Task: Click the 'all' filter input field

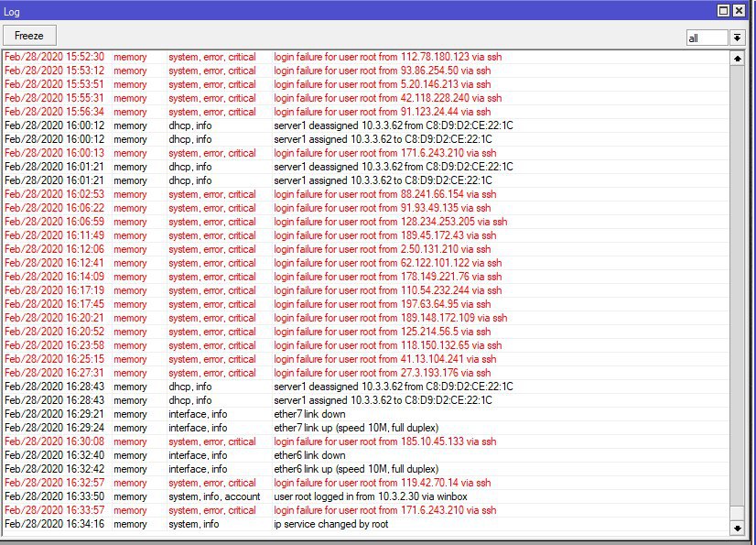Action: coord(707,38)
